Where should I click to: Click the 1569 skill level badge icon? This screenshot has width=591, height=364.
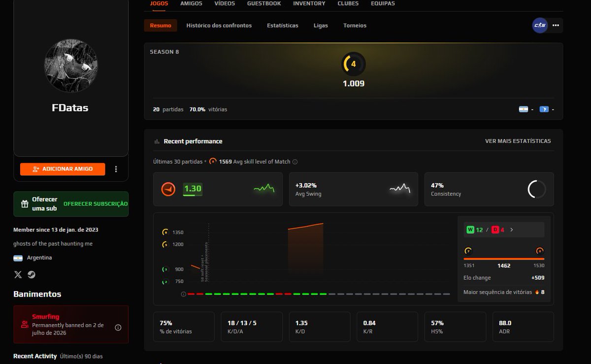click(x=213, y=161)
